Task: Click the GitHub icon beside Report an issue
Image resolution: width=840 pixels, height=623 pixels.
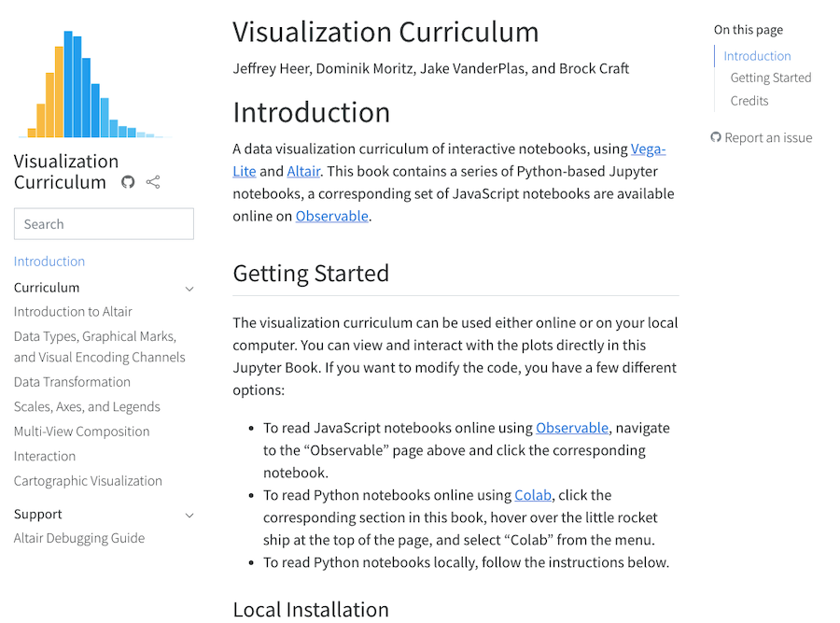Action: pyautogui.click(x=716, y=137)
